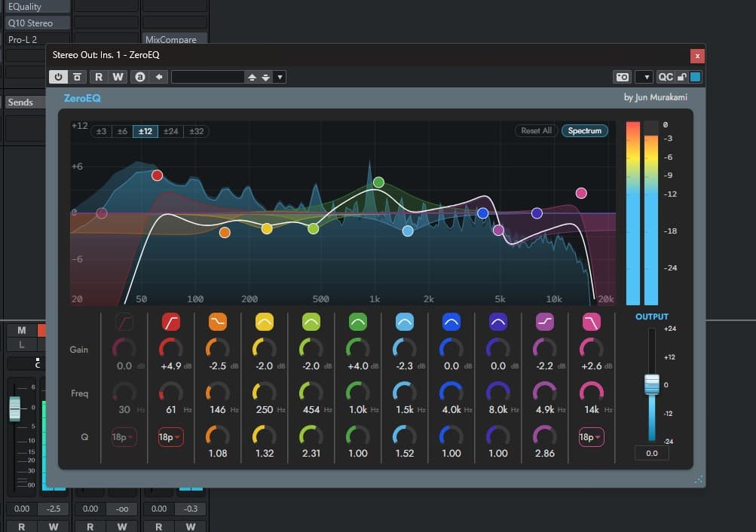Open the preset selection dropdown arrow
Image resolution: width=756 pixels, height=532 pixels.
[280, 76]
